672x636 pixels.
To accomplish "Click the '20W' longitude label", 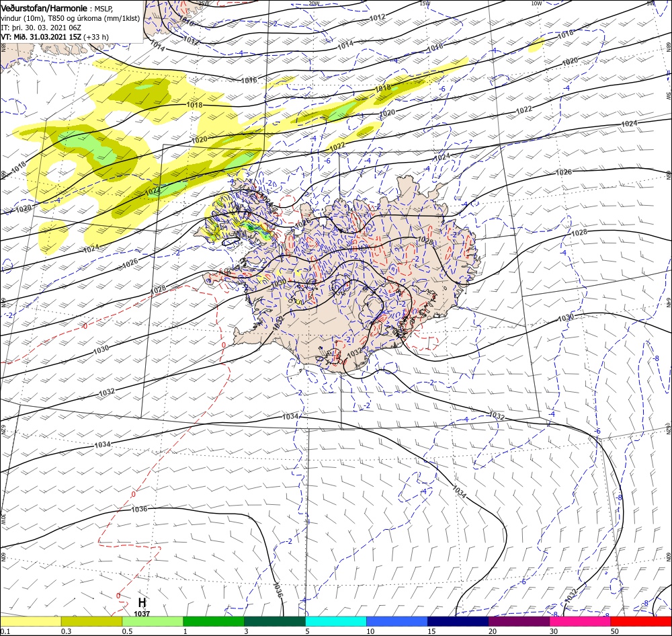I will pyautogui.click(x=314, y=3).
